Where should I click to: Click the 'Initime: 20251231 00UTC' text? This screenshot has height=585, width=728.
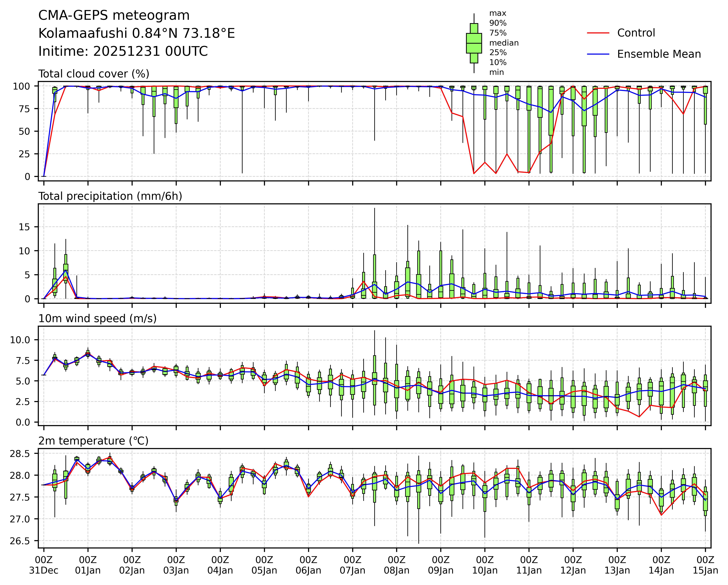(x=123, y=51)
